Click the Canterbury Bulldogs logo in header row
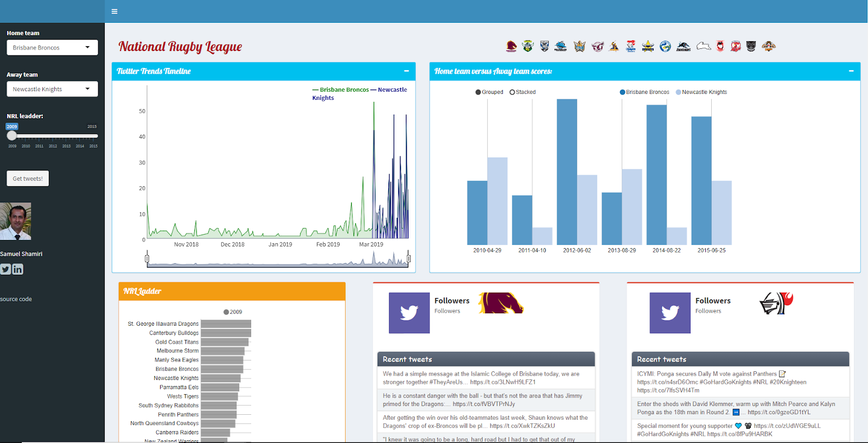868x443 pixels. tap(545, 46)
